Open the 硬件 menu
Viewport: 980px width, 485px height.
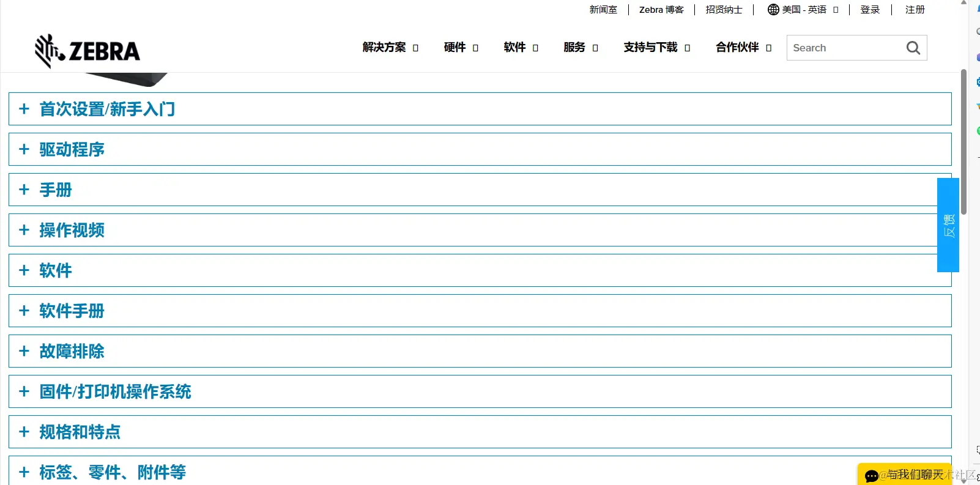tap(461, 48)
